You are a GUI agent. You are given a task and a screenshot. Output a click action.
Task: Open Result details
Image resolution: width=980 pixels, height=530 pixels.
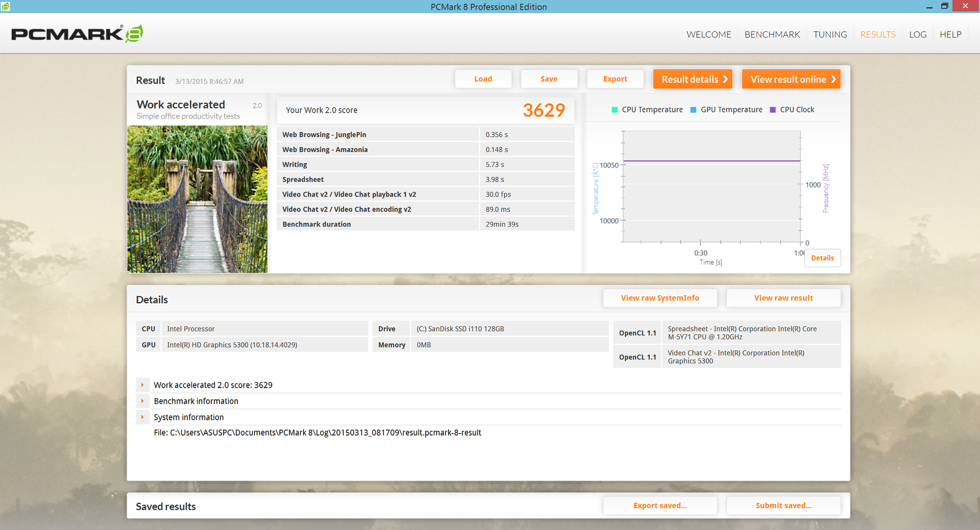click(693, 79)
